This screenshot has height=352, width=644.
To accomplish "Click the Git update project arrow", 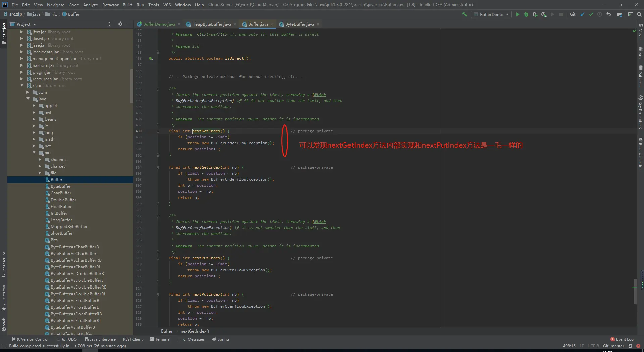I will coord(582,14).
